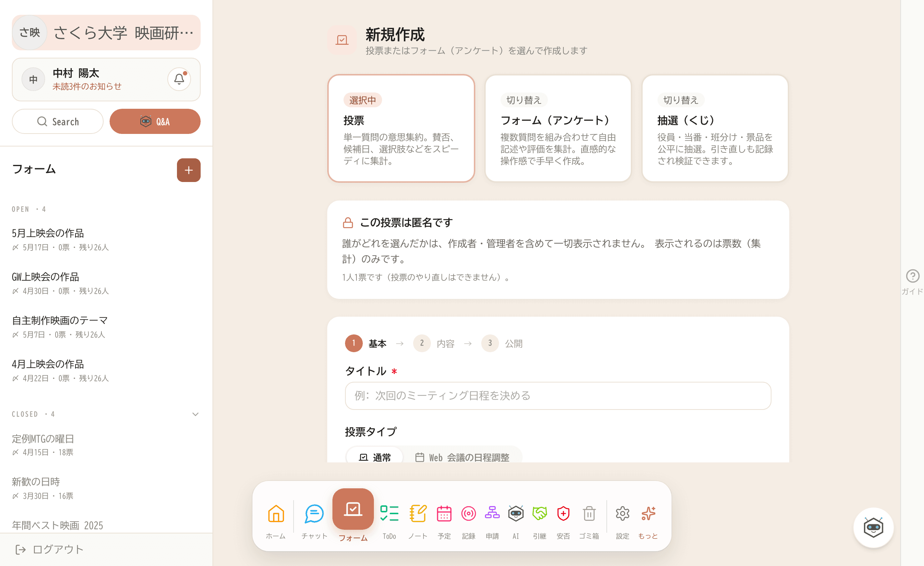
Task: Click the 中村 陽太 user name
Action: (x=76, y=73)
